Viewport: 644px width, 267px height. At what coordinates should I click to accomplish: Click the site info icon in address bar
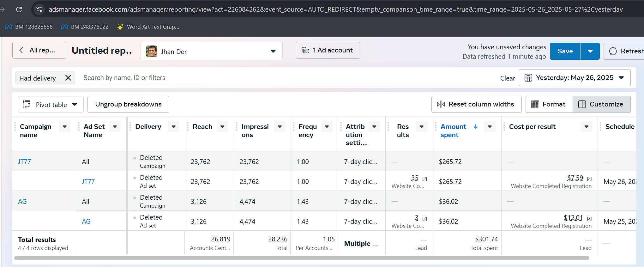click(39, 9)
